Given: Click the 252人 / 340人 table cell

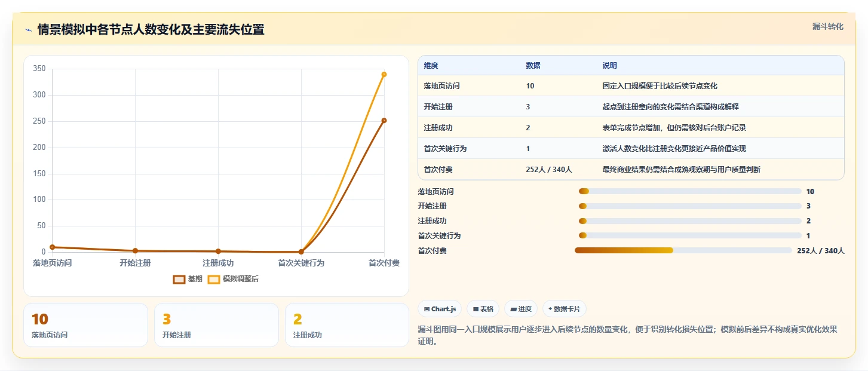Looking at the screenshot, I should [549, 170].
